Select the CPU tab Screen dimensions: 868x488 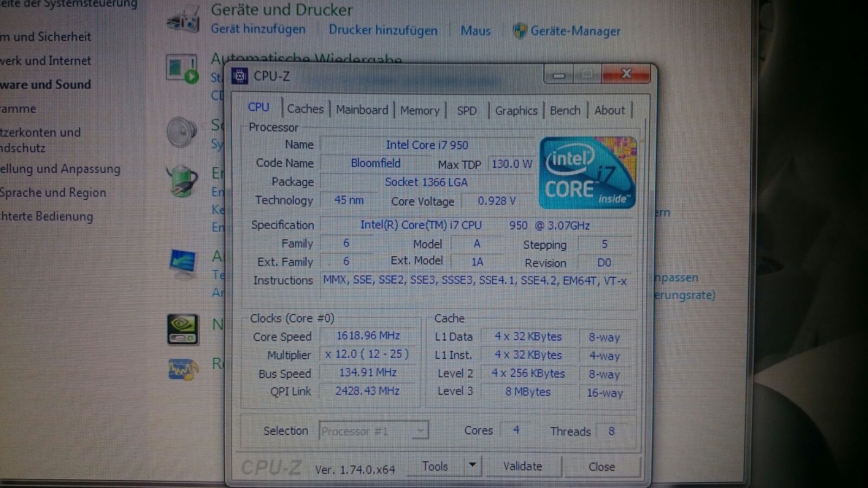pyautogui.click(x=258, y=107)
